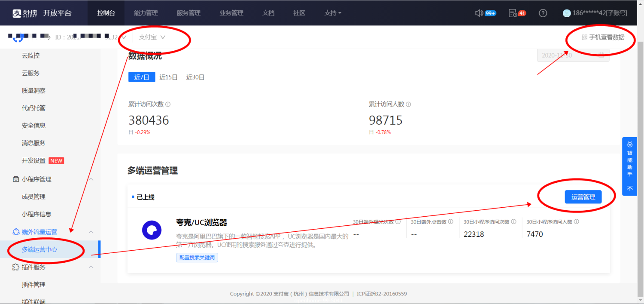This screenshot has width=644, height=304.
Task: Click the ICP证浙B2-20160559 footer text
Action: click(382, 294)
